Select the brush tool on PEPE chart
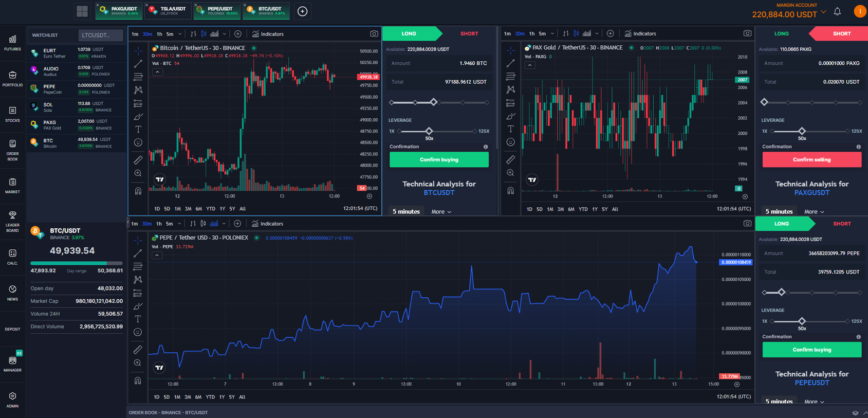 pos(138,306)
